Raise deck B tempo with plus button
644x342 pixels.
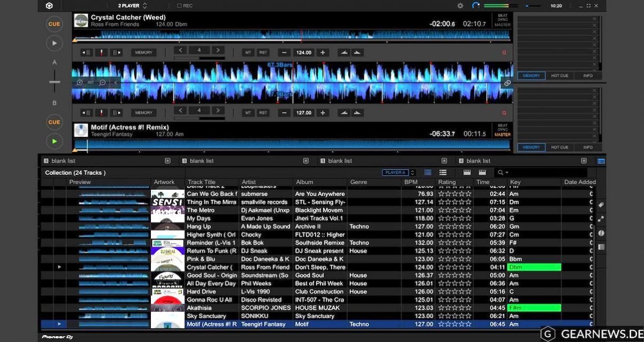click(x=323, y=113)
